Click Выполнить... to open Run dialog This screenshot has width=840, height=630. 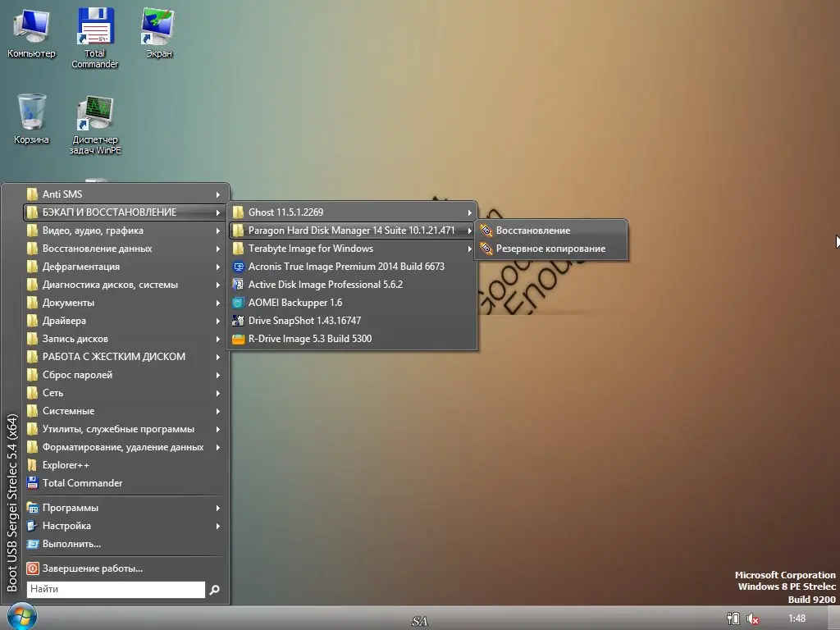click(125, 544)
